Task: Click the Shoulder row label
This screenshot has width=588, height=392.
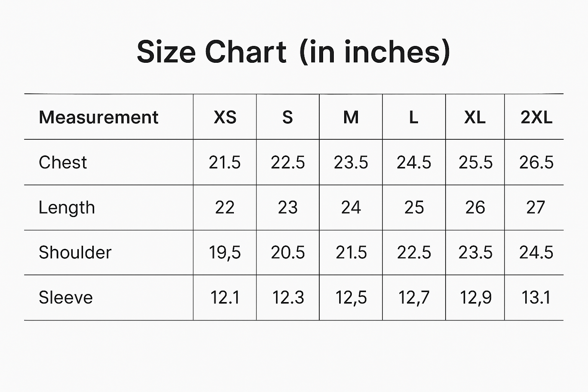Action: coord(75,253)
